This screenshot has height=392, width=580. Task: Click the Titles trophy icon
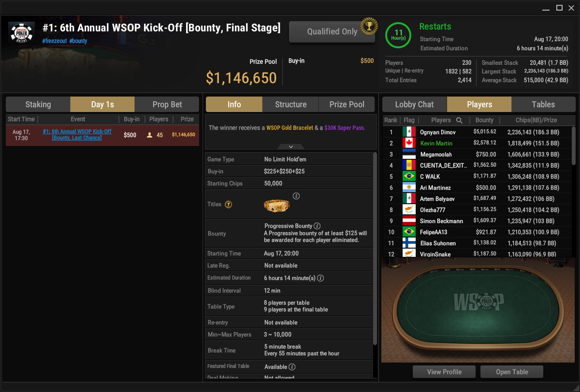[229, 205]
